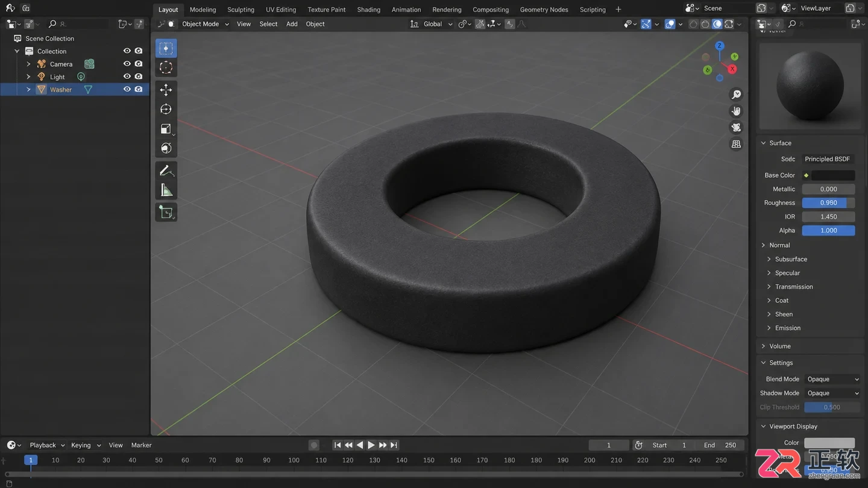Expand the Emission panel
Image resolution: width=868 pixels, height=488 pixels.
click(788, 328)
